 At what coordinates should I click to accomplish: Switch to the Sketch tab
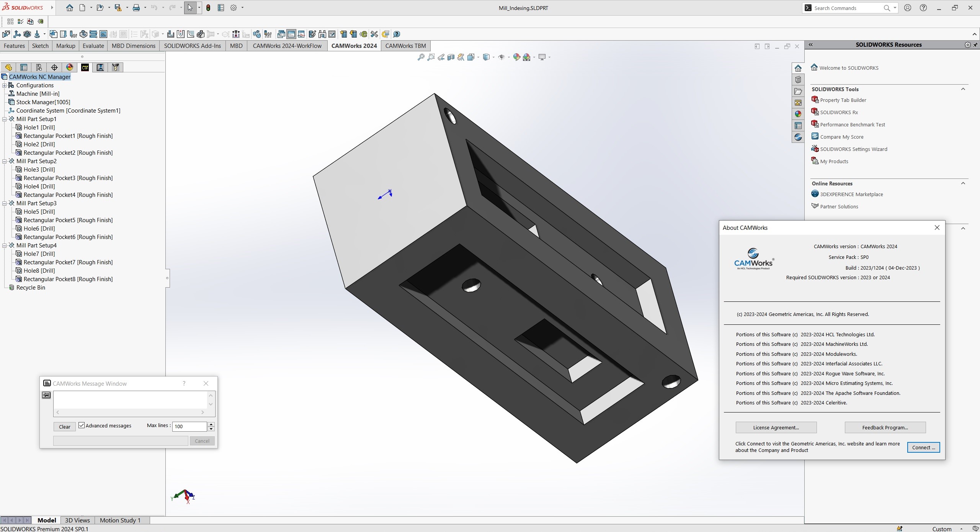click(40, 46)
